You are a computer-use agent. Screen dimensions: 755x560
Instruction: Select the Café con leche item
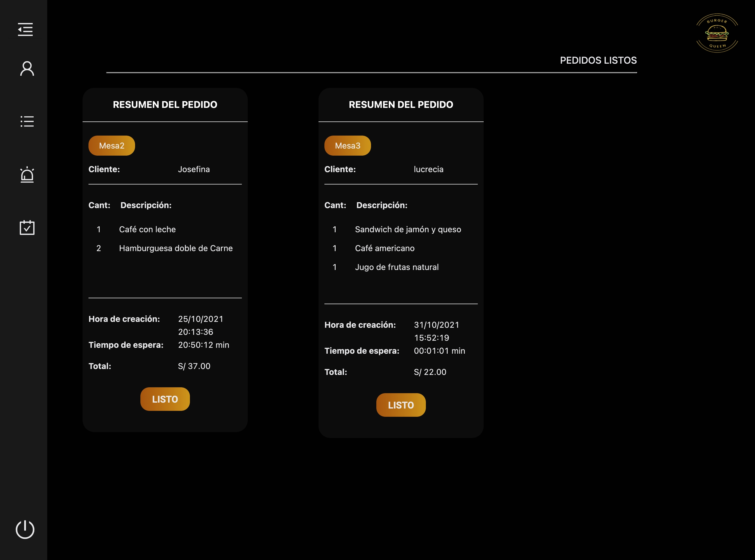(x=147, y=230)
